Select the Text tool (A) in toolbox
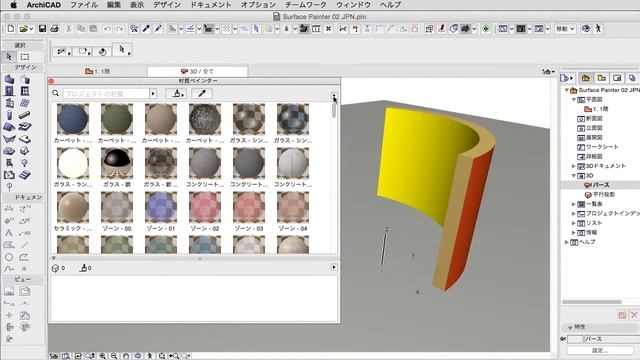 pos(9,233)
